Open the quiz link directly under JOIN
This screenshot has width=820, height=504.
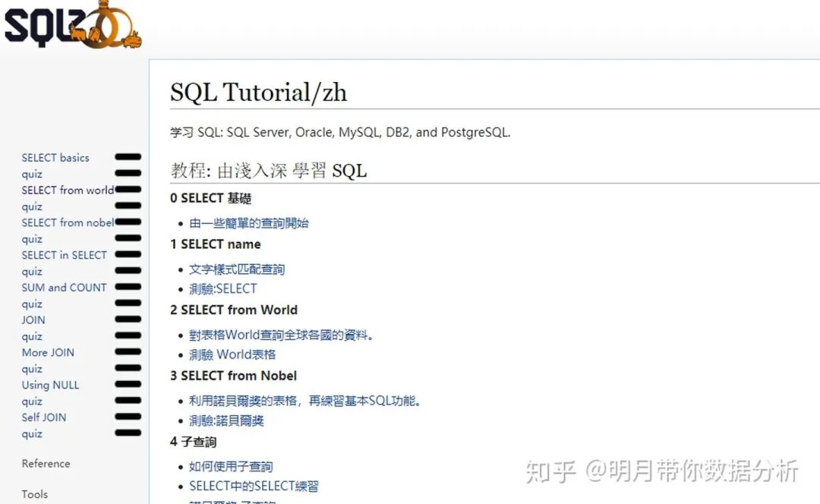32,336
